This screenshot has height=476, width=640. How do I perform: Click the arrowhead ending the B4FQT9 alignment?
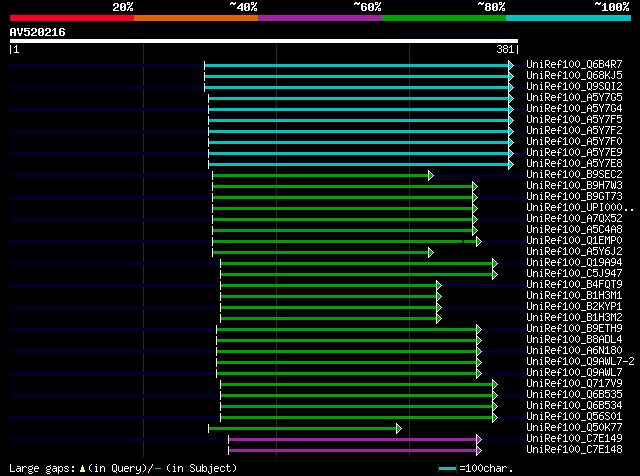click(x=439, y=286)
